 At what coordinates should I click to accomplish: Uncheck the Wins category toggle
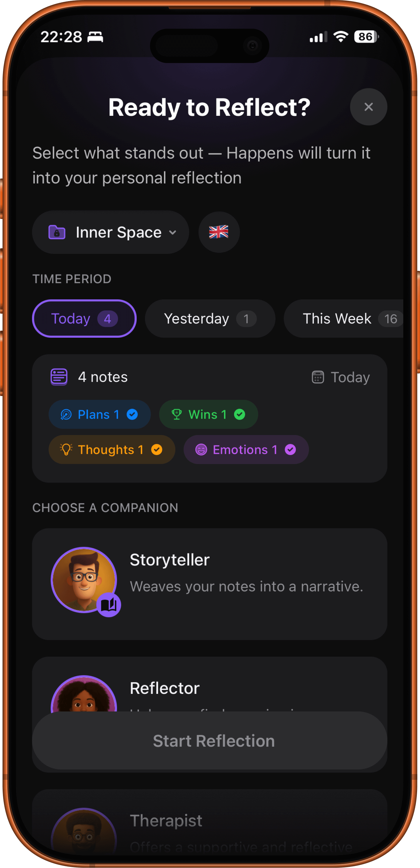tap(240, 415)
